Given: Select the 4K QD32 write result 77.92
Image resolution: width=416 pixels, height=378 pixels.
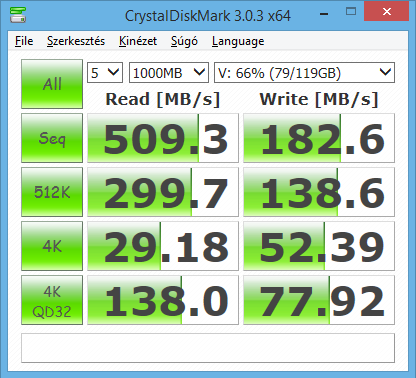Looking at the screenshot, I should coord(319,300).
